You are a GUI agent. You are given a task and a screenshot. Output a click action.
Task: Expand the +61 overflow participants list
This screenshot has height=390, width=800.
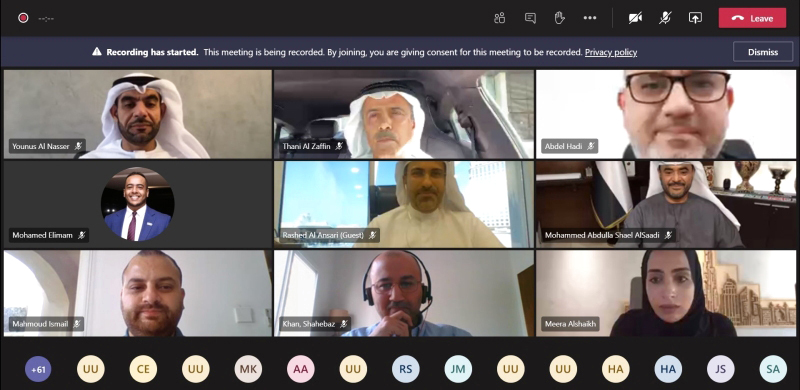click(38, 369)
